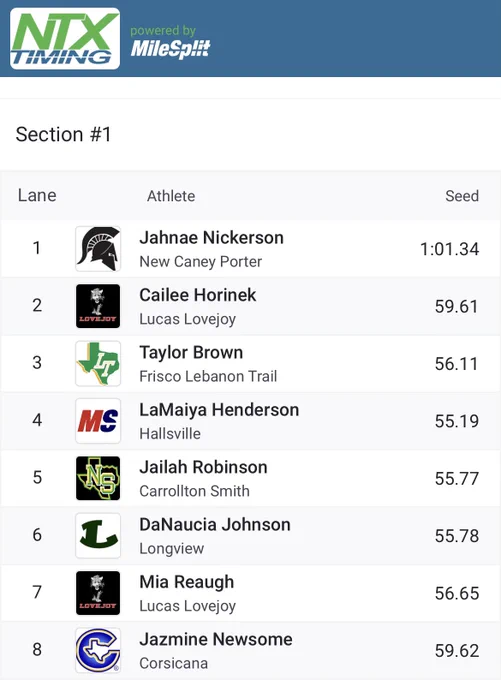Image resolution: width=501 pixels, height=680 pixels.
Task: Open DaNaucia Johnson's athlete profile
Action: 215,525
